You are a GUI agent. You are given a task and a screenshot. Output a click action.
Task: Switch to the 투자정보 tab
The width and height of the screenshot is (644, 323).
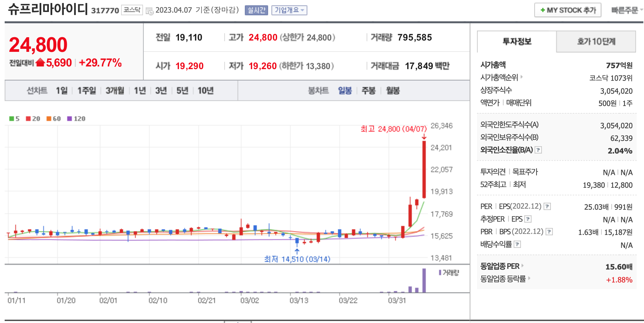[x=517, y=42]
